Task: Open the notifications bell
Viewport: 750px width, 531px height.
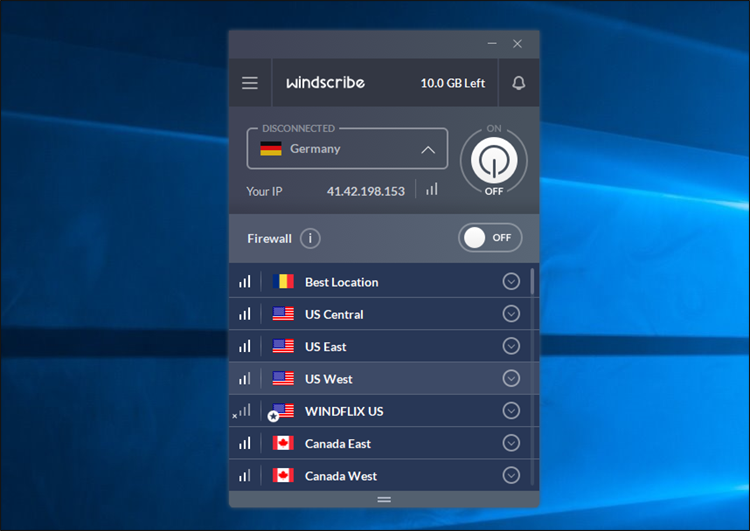Action: click(518, 83)
